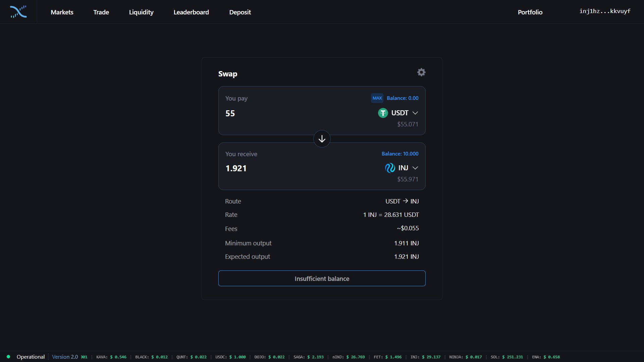Click the fees value ~$0.055
The height and width of the screenshot is (362, 644).
(x=408, y=228)
